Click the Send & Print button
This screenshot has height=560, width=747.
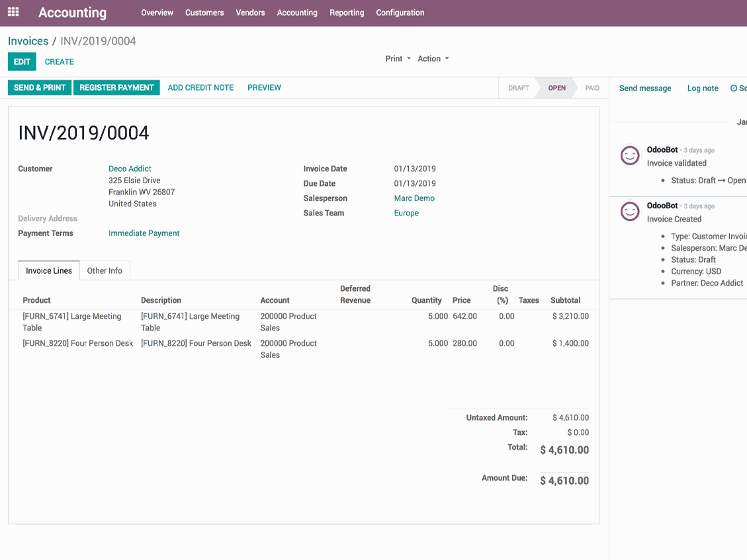point(40,88)
